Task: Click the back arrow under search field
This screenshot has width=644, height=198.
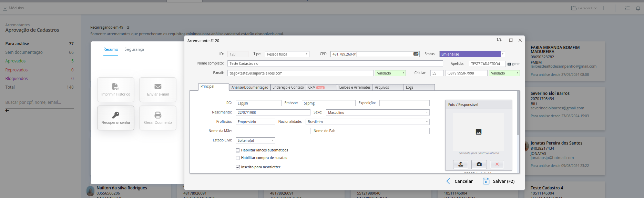Action: (7, 111)
